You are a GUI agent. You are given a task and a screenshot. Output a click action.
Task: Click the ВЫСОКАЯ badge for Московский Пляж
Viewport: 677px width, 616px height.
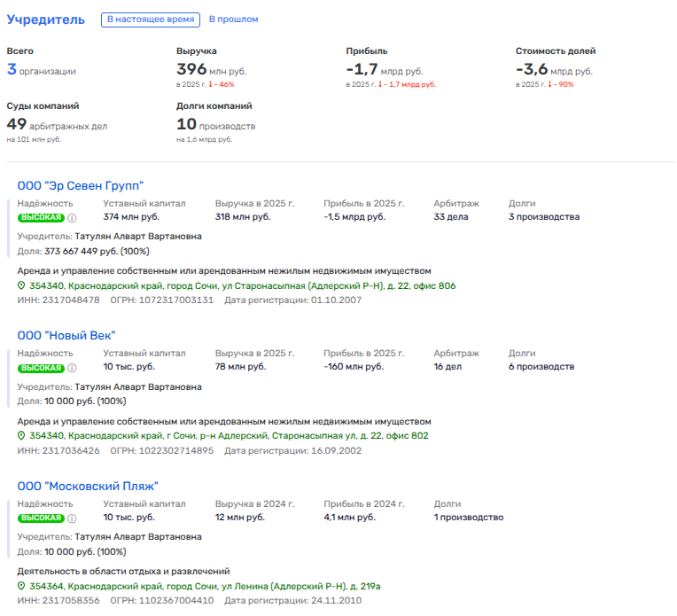tap(41, 518)
